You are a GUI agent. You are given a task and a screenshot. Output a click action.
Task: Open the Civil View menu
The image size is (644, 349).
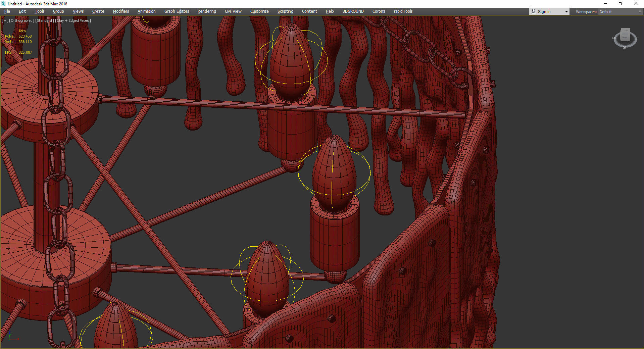click(233, 11)
